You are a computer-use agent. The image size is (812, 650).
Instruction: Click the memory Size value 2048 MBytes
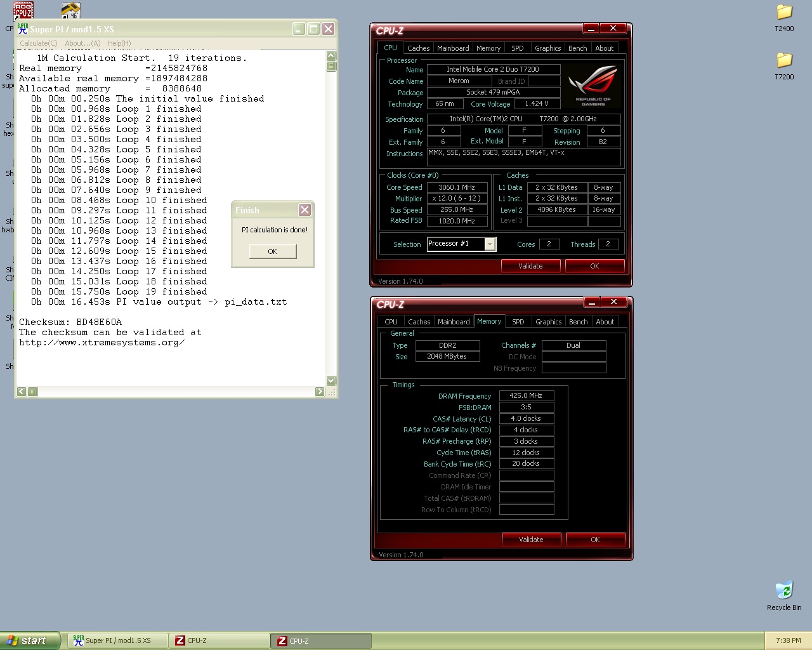pos(447,357)
